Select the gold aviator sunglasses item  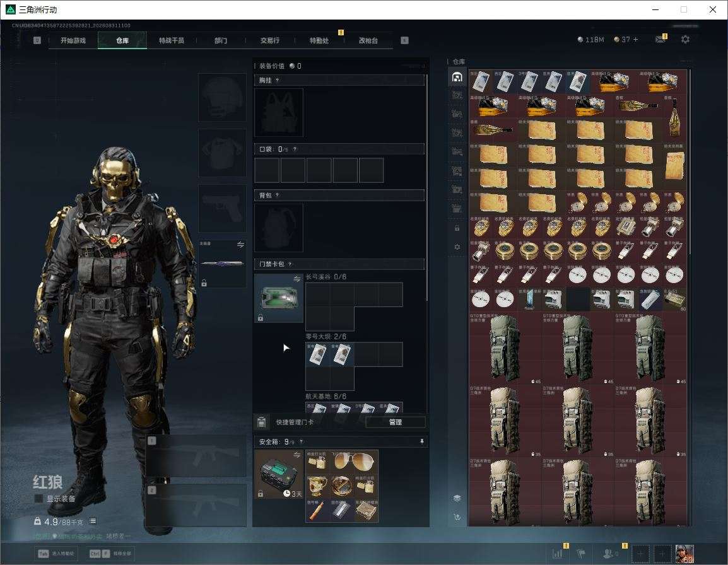coord(355,462)
